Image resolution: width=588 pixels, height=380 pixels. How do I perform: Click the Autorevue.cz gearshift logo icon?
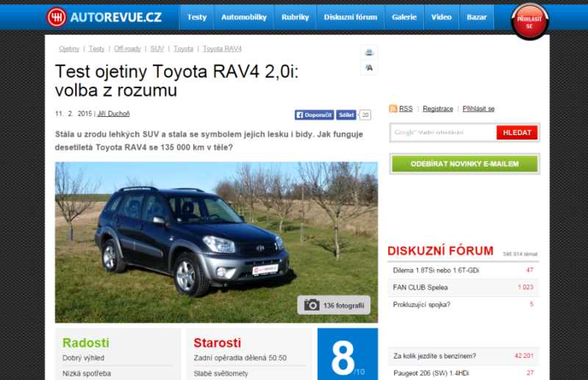[57, 17]
